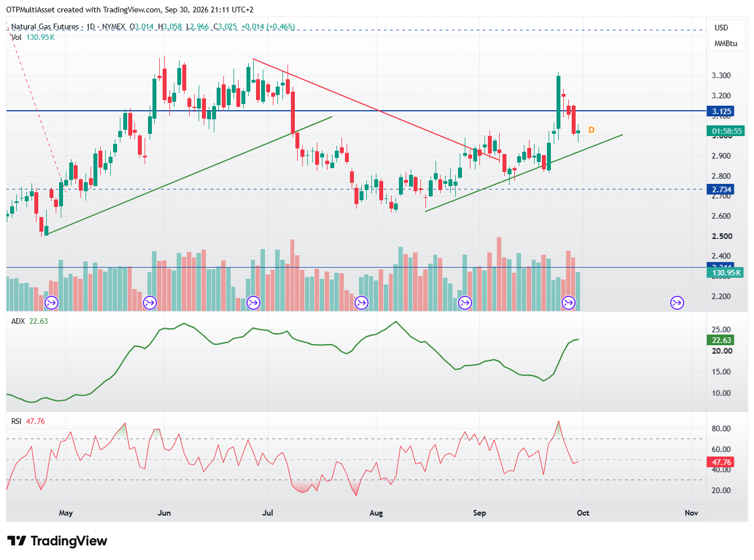Select the contract rollover marker just before Nov

coord(677,303)
